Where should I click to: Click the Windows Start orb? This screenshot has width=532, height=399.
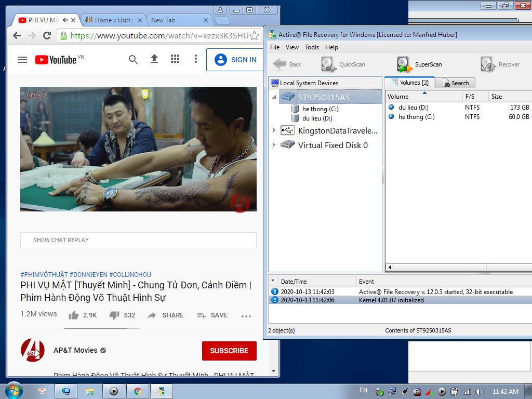(x=14, y=391)
